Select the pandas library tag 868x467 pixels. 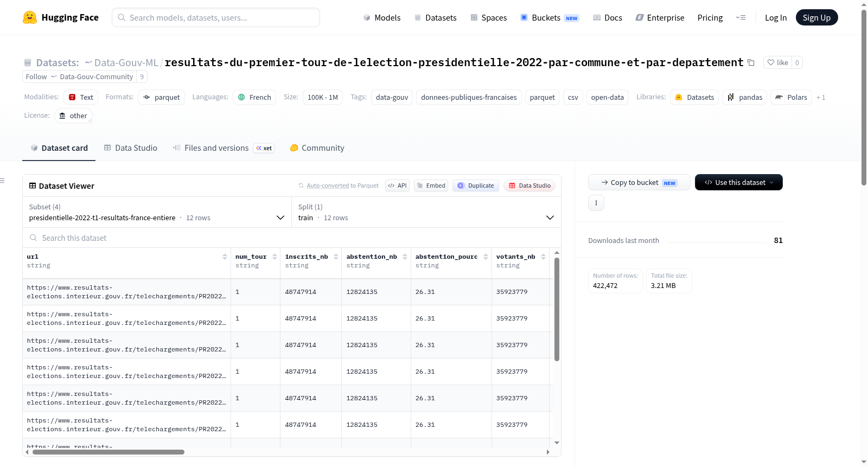[744, 97]
